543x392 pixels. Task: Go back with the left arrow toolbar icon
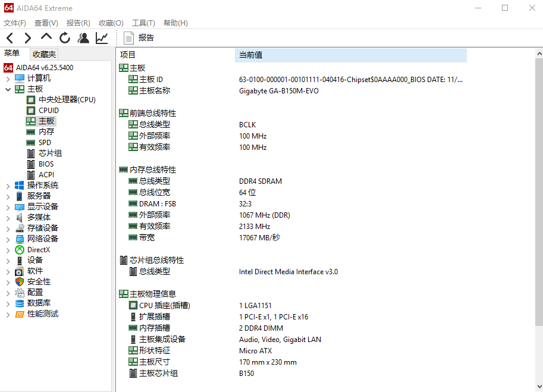[x=10, y=37]
